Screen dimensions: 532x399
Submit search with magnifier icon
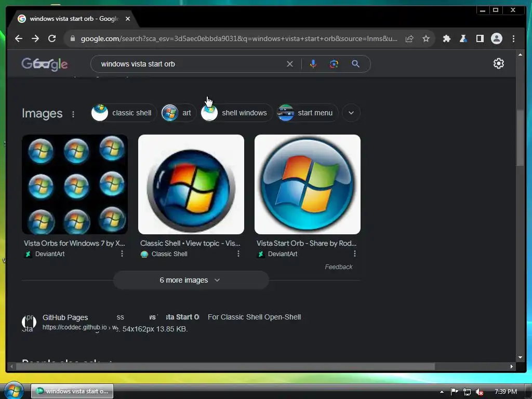tap(355, 64)
